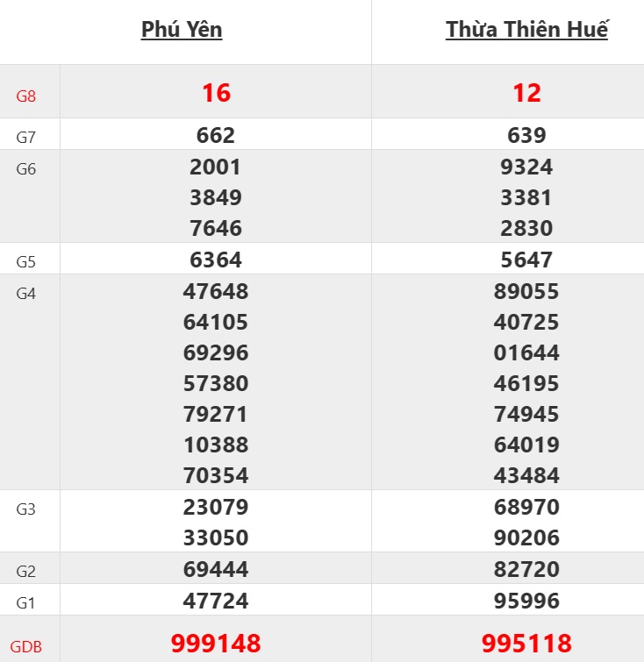Select G2 number 69444
Screen dimensions: 644x662
pos(216,570)
